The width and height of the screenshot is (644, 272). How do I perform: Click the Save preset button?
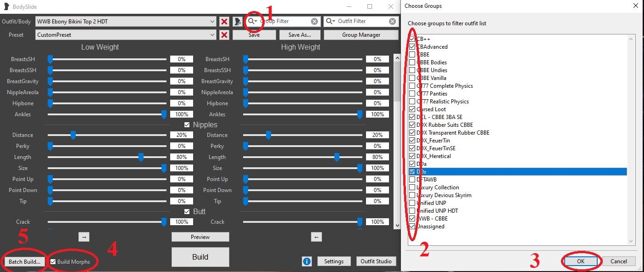click(x=254, y=35)
